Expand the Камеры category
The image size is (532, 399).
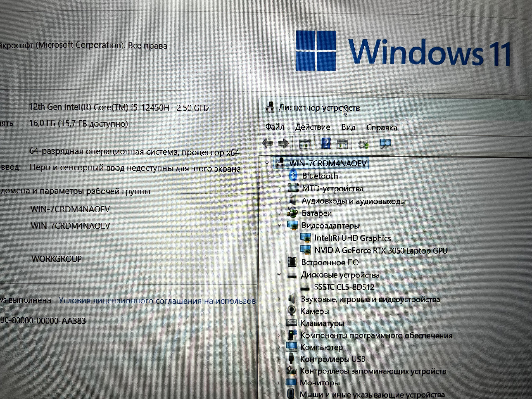pyautogui.click(x=279, y=311)
